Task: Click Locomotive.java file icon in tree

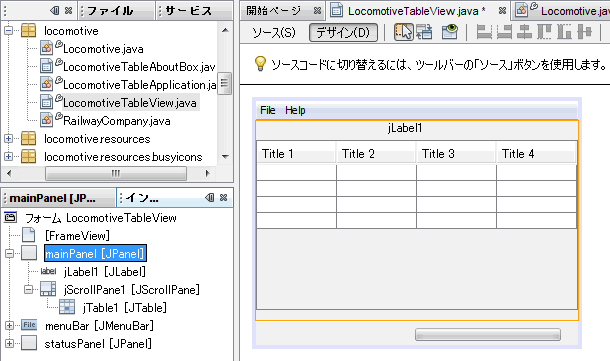Action: 46,49
